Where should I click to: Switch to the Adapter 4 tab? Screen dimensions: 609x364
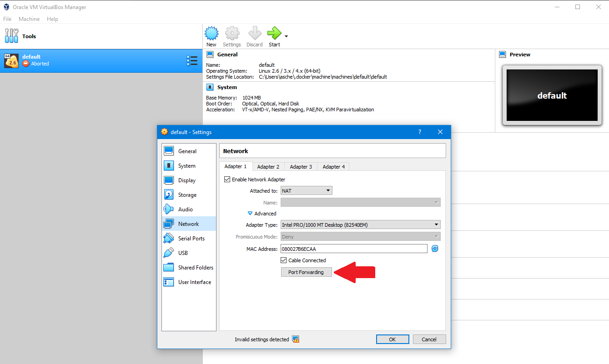pyautogui.click(x=334, y=167)
